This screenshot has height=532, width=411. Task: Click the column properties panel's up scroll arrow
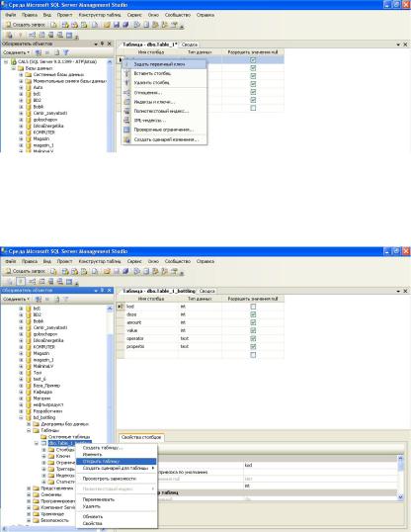(400, 459)
